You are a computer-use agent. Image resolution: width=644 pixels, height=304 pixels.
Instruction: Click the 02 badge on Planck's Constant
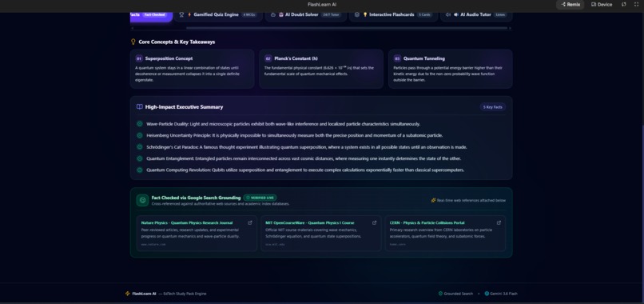click(x=268, y=58)
